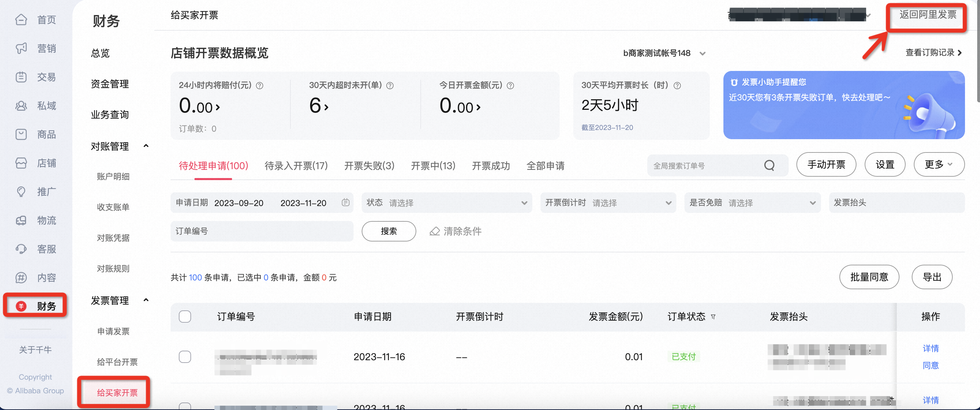Open the 店铺 shop icon
Image resolution: width=980 pixels, height=410 pixels.
point(21,163)
